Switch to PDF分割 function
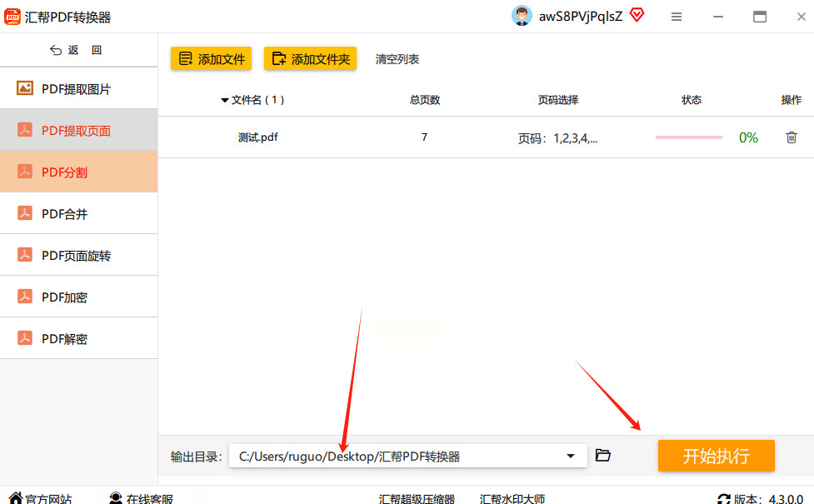This screenshot has height=504, width=814. tap(79, 172)
